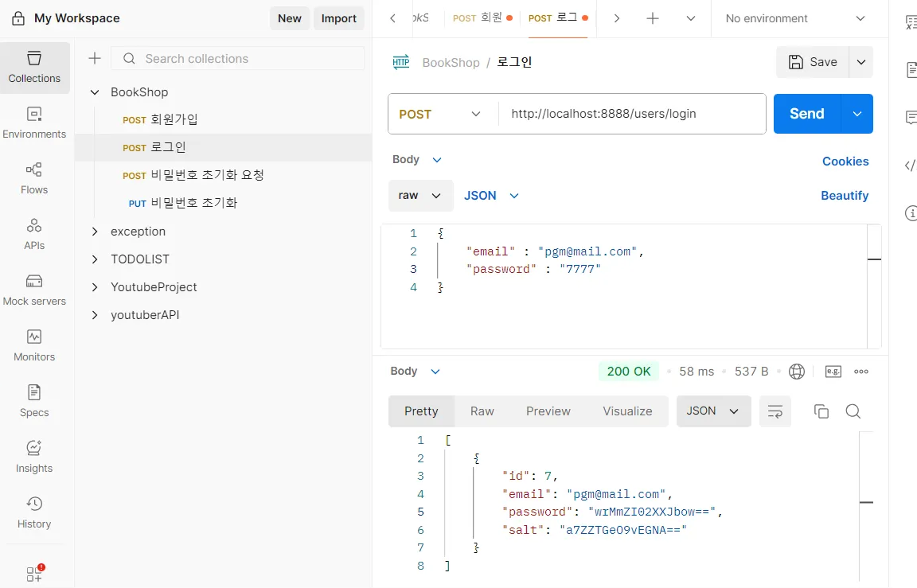Expand the TODOLIST collection
The height and width of the screenshot is (588, 917).
point(95,259)
